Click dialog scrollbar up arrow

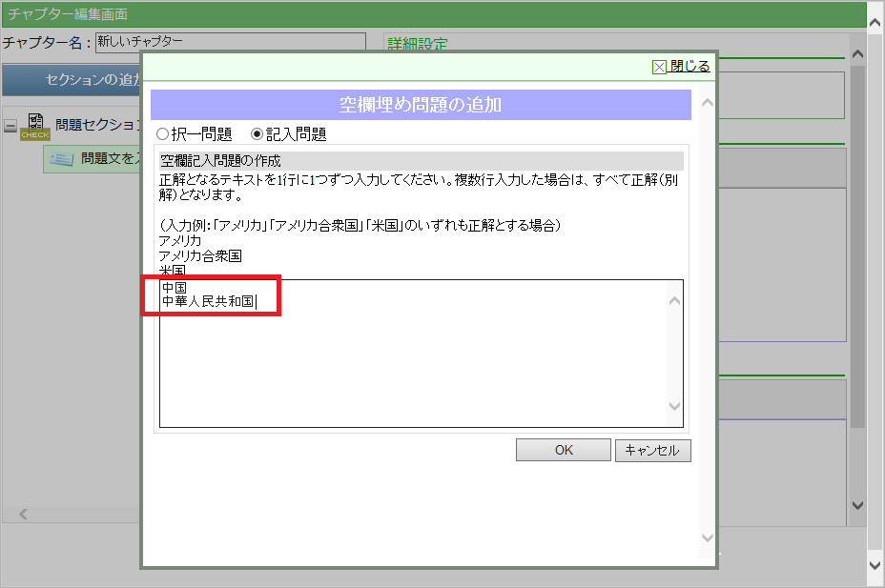pos(708,103)
